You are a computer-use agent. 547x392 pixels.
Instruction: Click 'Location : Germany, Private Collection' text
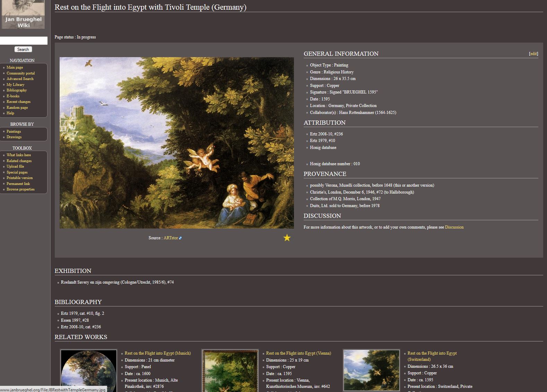[x=343, y=106]
